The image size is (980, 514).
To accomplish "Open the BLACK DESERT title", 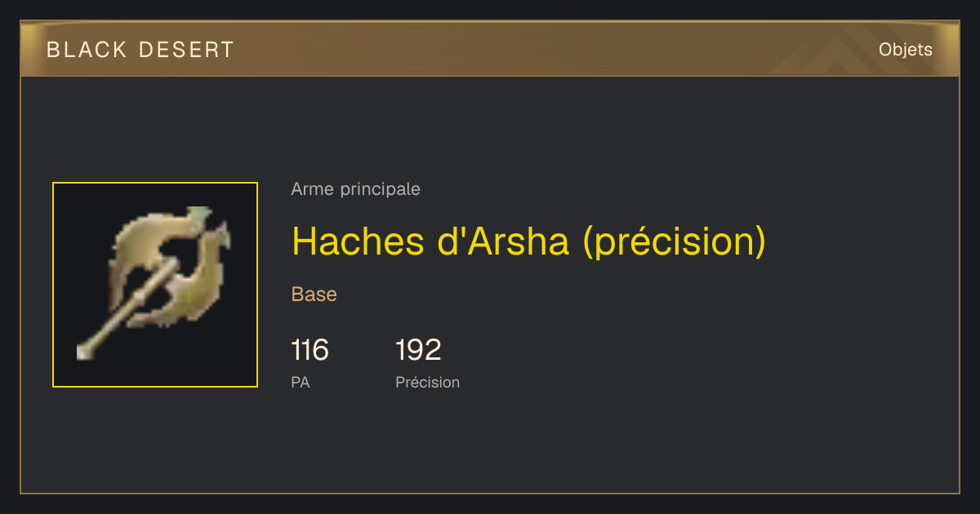I will [140, 50].
